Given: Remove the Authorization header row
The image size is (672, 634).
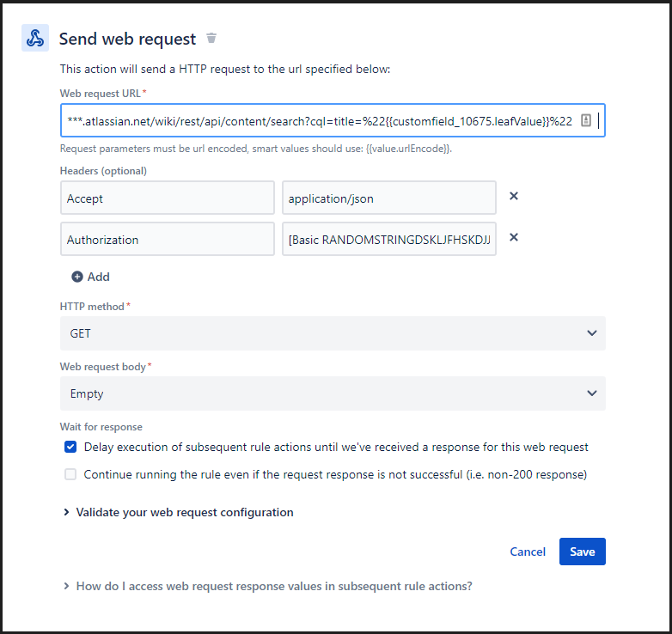Looking at the screenshot, I should pos(514,238).
